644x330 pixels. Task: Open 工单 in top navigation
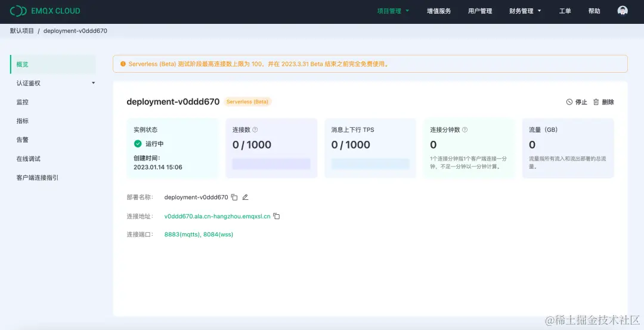pyautogui.click(x=565, y=11)
